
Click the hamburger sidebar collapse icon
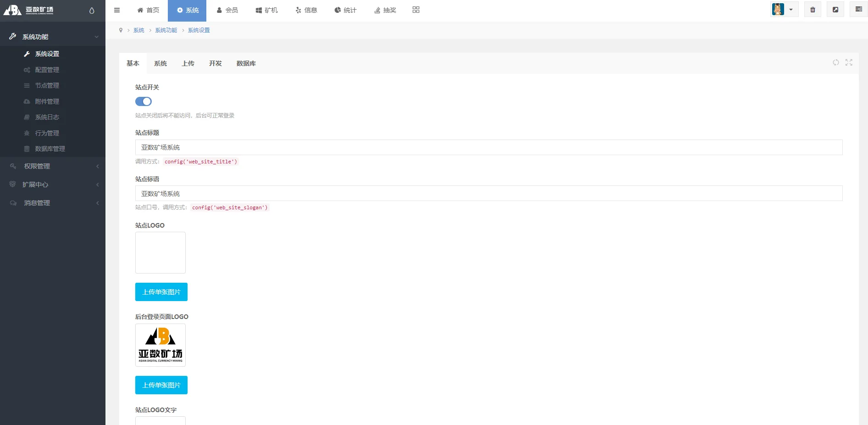(x=117, y=10)
